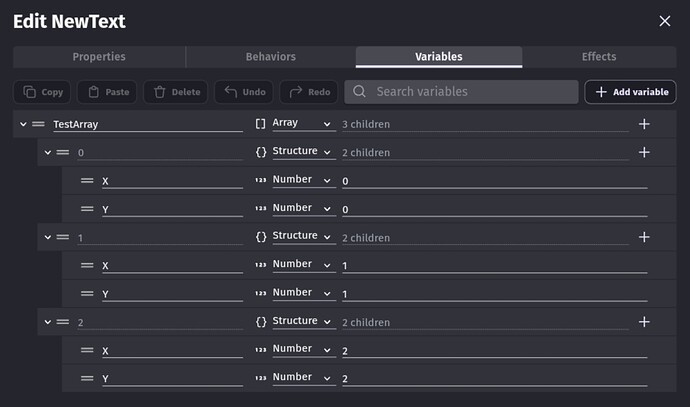Open Number type dropdown for Y in element 2
The width and height of the screenshot is (690, 407).
(304, 378)
